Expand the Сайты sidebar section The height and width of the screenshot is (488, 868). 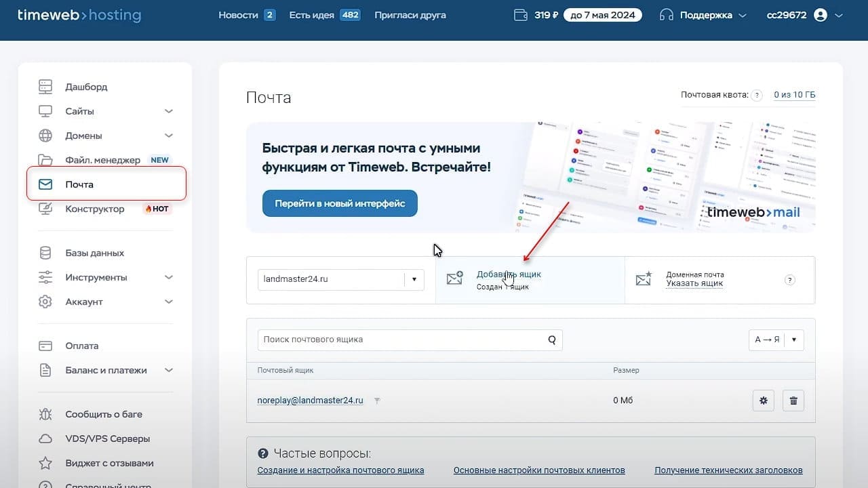[x=169, y=111]
